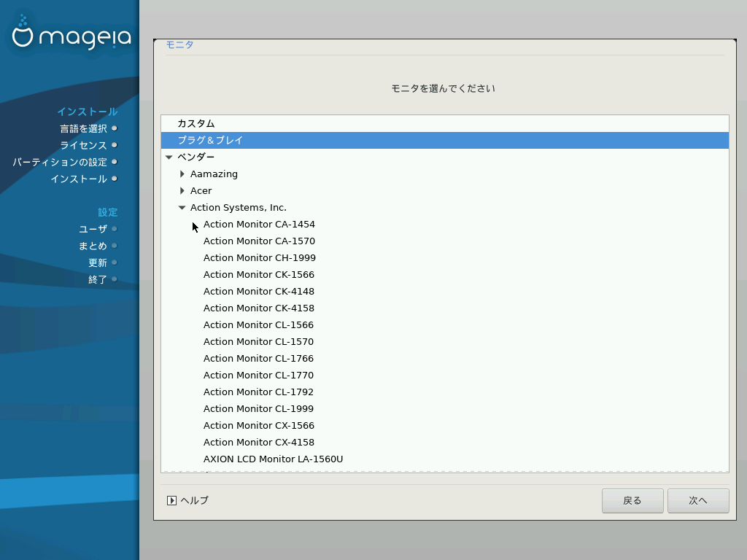
Task: Click the 終了 sidebar step
Action: pyautogui.click(x=98, y=279)
